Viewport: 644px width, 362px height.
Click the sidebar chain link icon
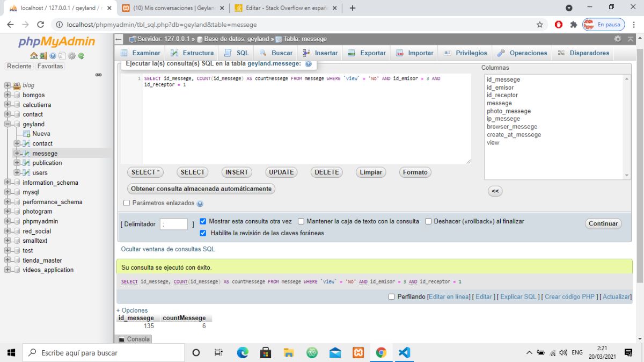click(98, 75)
